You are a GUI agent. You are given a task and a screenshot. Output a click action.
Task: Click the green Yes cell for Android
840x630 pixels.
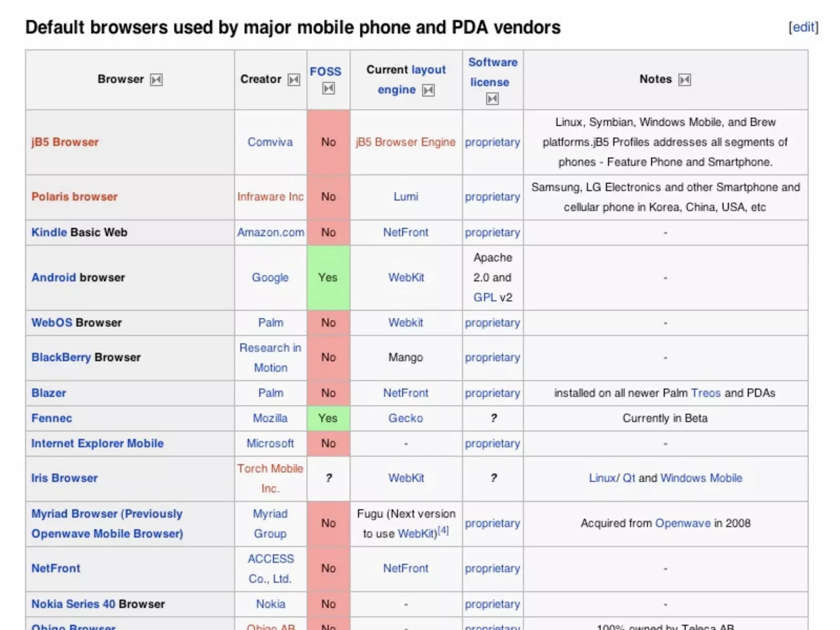pos(328,277)
